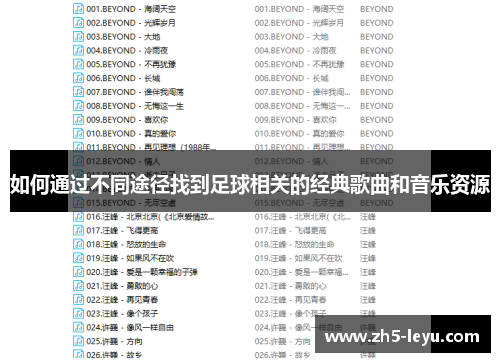Select the file icon beside 023.汪峰 - 像个孩子
The height and width of the screenshot is (362, 500).
pos(78,314)
